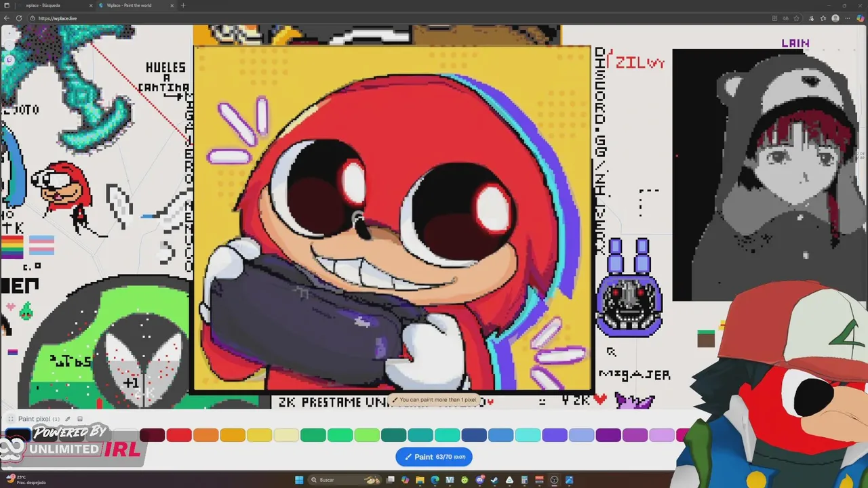Image resolution: width=868 pixels, height=488 pixels.
Task: Pick the orange color swatch
Action: pos(206,435)
